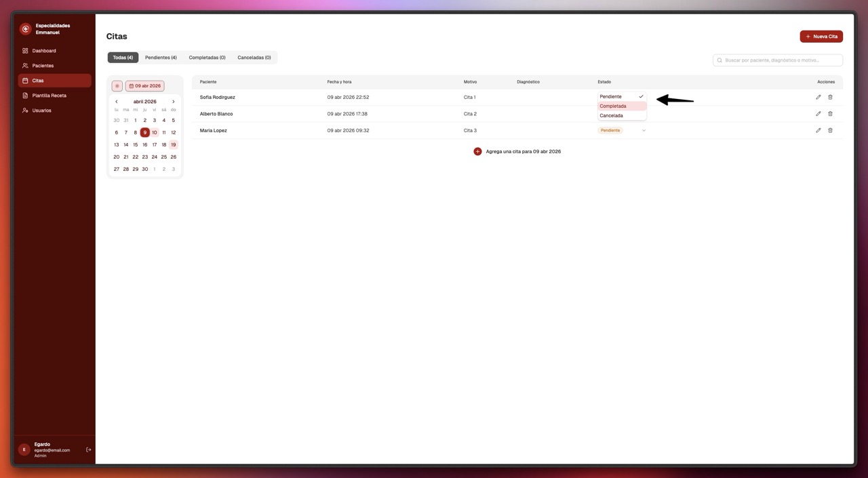Click the logout icon beside Egardo
This screenshot has width=868, height=478.
88,450
